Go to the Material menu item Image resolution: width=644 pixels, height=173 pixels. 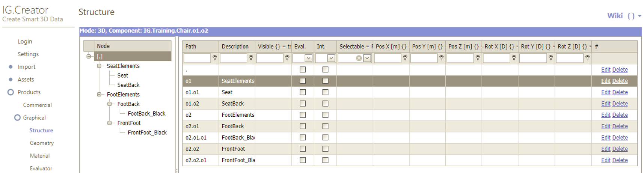[x=40, y=156]
